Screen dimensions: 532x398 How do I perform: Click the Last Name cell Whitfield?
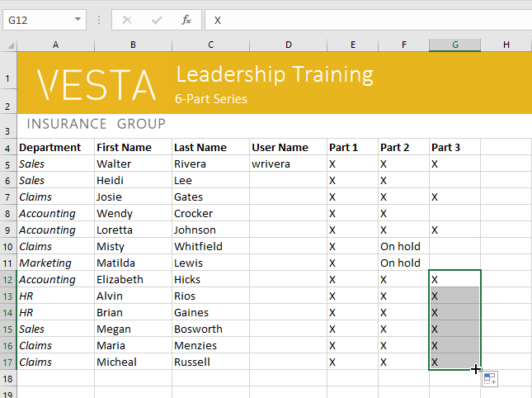[210, 246]
